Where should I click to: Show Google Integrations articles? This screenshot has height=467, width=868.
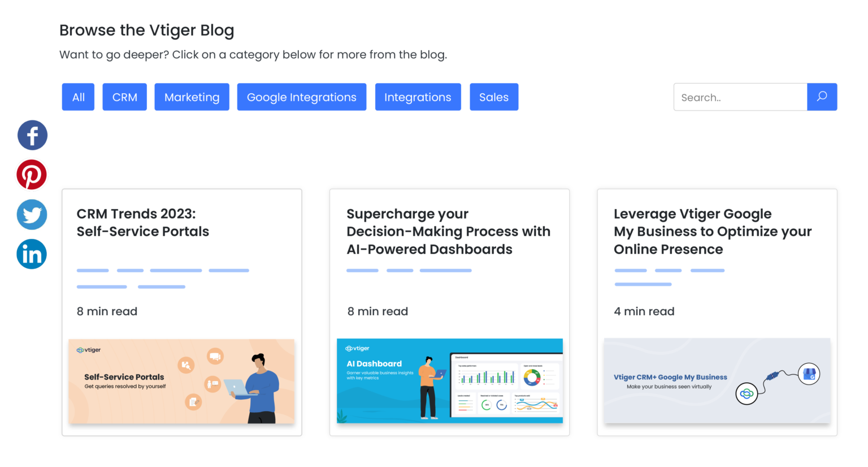[x=301, y=97]
